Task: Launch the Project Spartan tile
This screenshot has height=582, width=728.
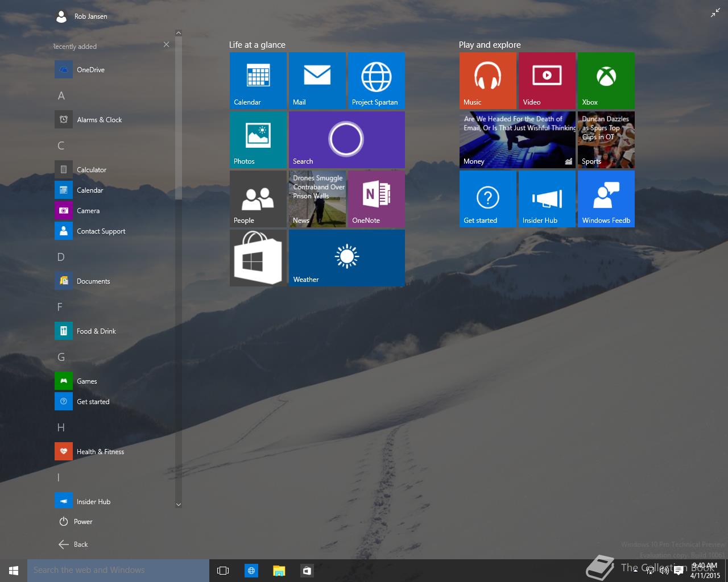Action: pyautogui.click(x=377, y=81)
